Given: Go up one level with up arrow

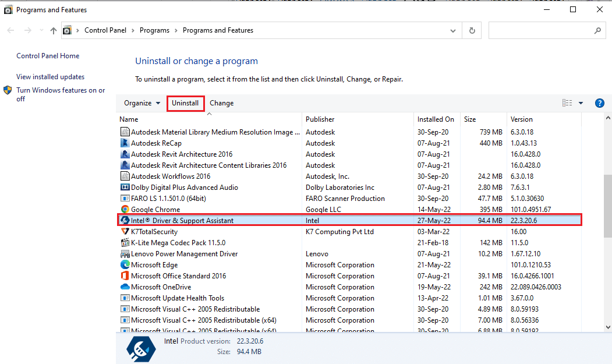Looking at the screenshot, I should click(x=54, y=30).
